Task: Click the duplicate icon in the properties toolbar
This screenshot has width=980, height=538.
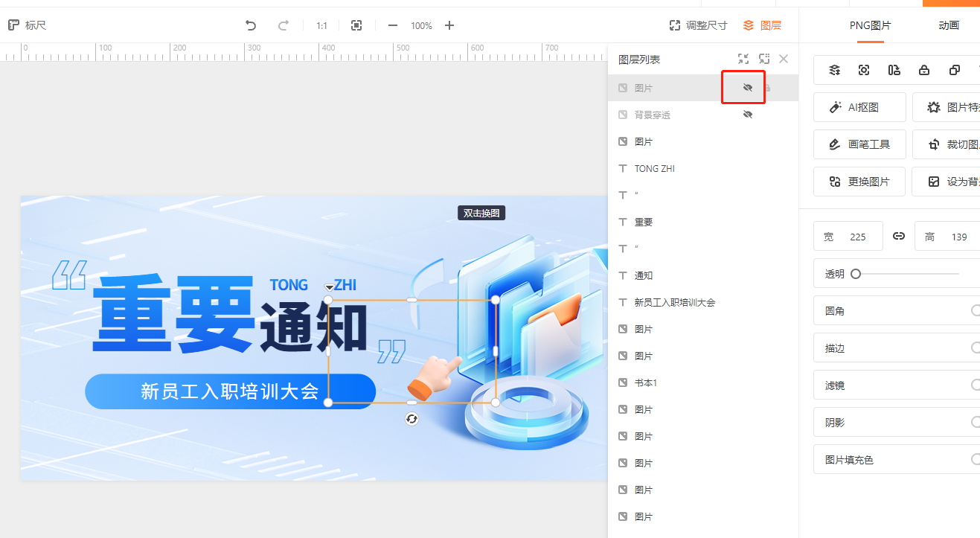Action: (x=955, y=70)
